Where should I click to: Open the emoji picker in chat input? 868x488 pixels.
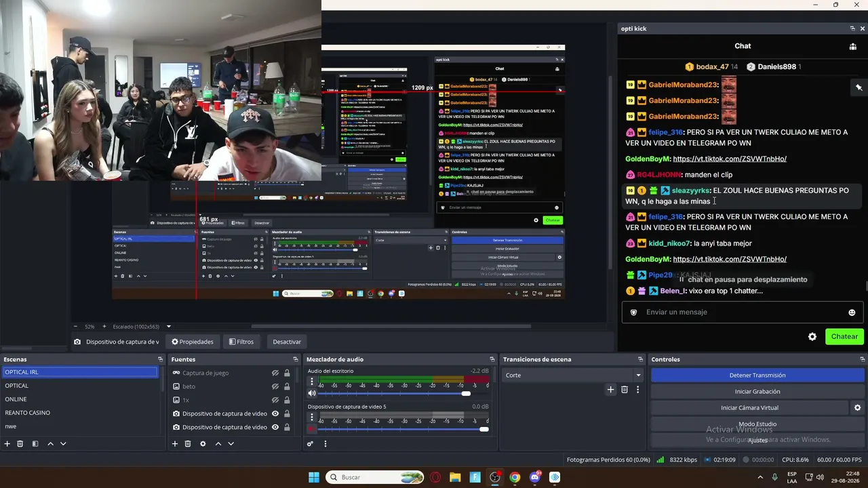point(852,312)
